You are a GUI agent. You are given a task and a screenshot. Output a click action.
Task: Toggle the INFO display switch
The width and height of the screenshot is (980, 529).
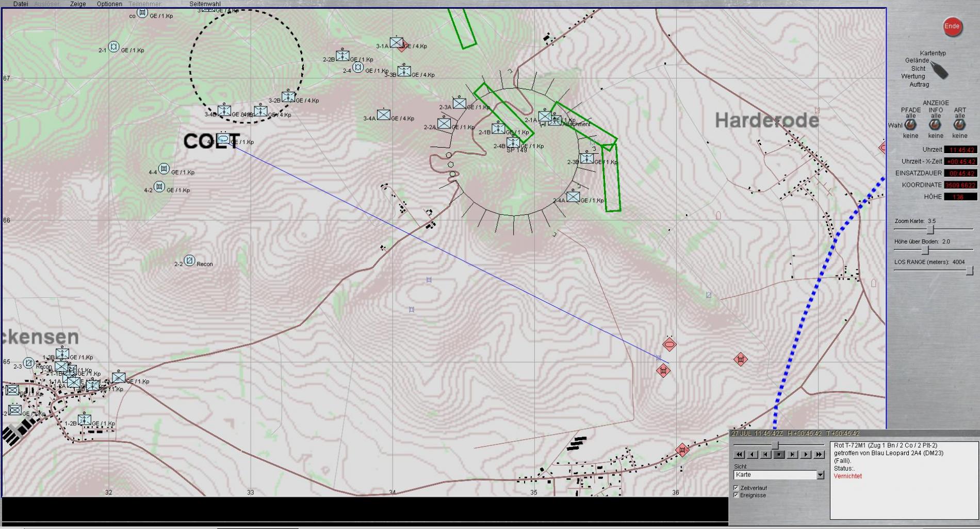[x=935, y=125]
